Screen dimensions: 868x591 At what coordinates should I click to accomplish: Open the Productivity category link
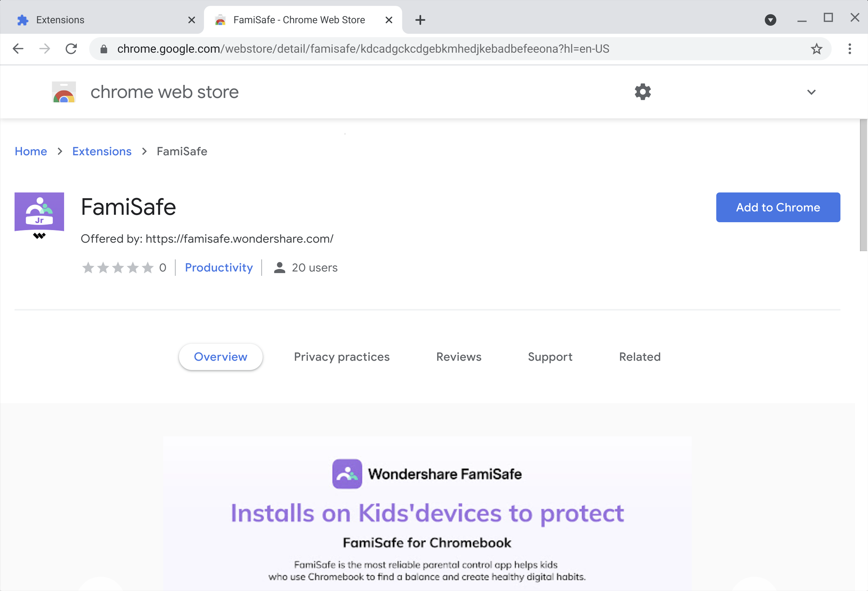[x=219, y=267]
